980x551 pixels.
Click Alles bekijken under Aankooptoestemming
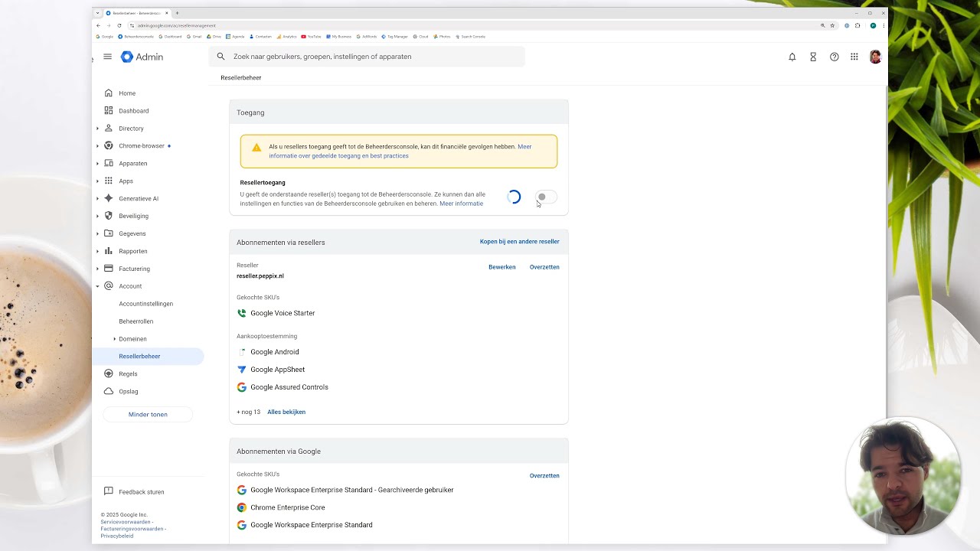click(x=286, y=412)
